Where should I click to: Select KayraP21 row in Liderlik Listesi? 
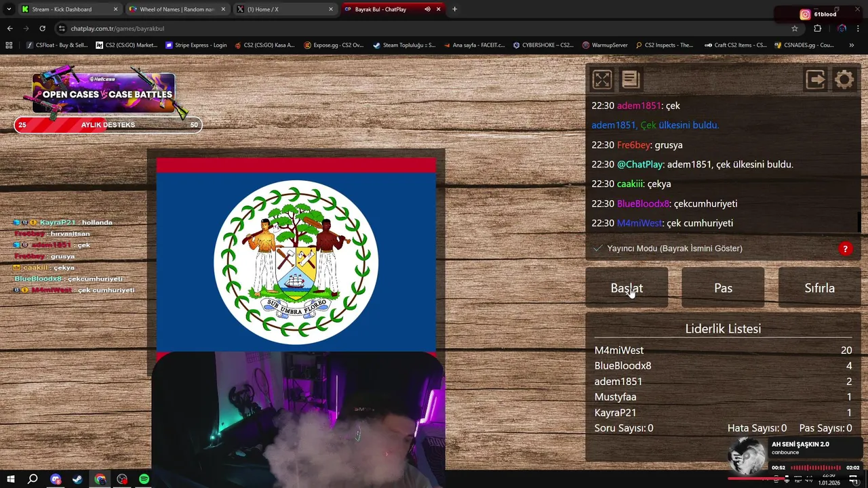tap(723, 413)
